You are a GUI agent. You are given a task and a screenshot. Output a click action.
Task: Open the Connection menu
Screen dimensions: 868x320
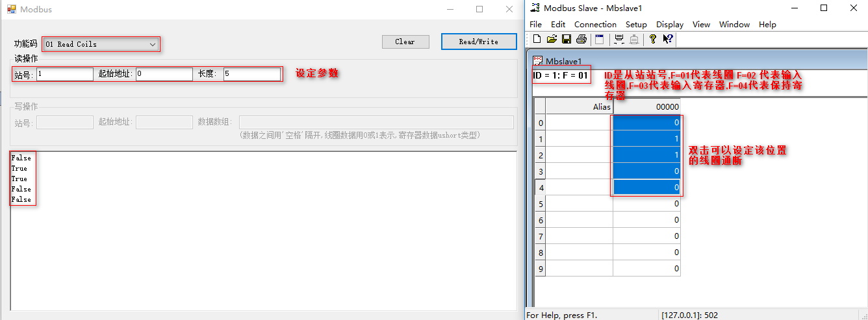(595, 24)
